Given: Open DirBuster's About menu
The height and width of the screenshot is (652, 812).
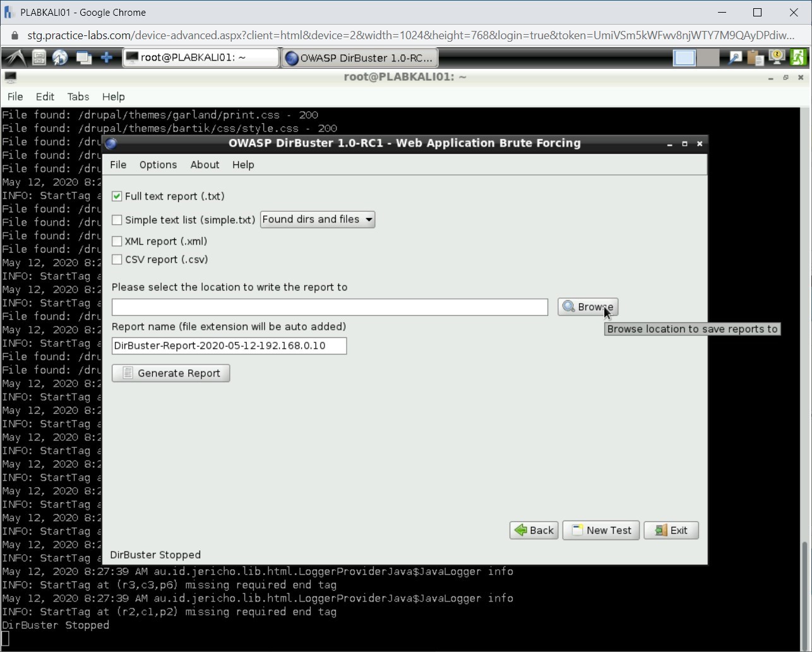Looking at the screenshot, I should [205, 165].
